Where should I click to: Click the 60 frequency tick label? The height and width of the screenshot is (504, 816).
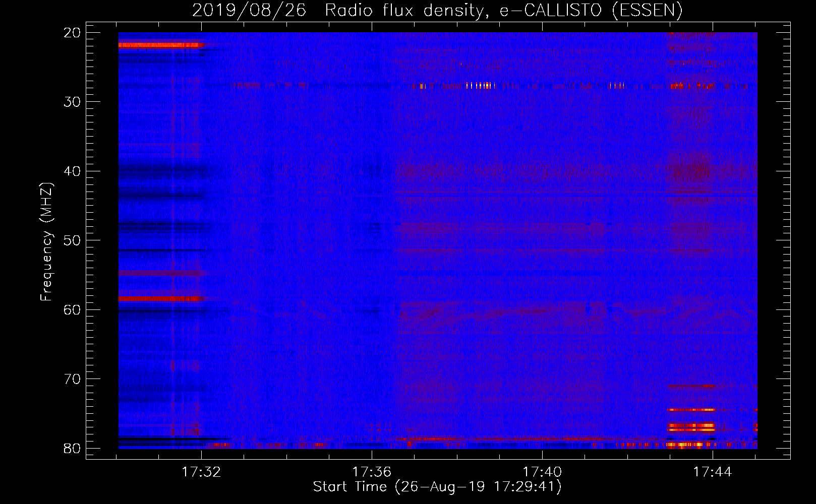(x=72, y=310)
